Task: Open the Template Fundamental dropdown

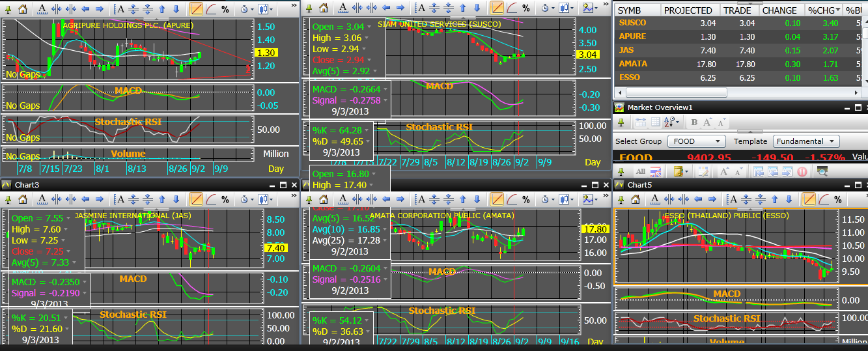Action: coord(806,141)
